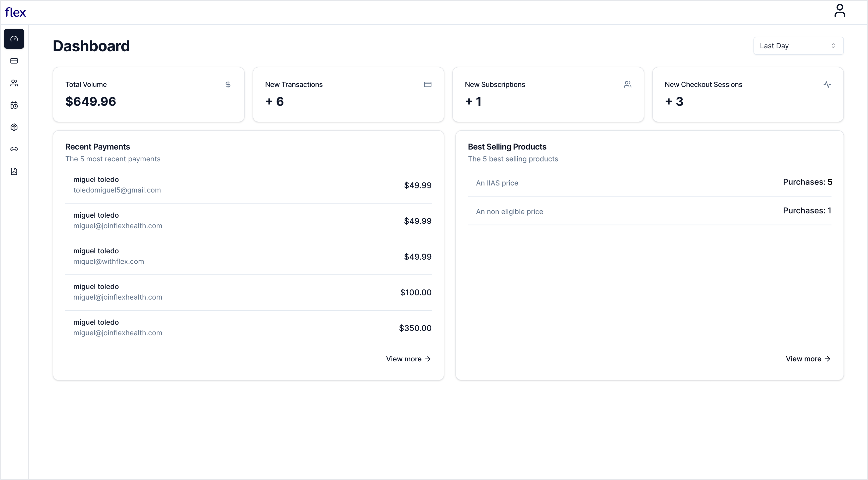Click the + 3 checkout sessions value
Screen dimensions: 868x480
pos(674,102)
